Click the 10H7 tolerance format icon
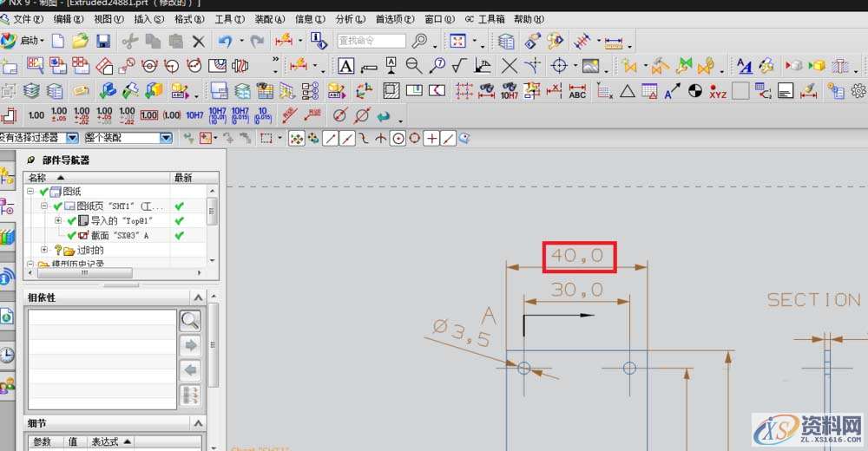868x451 pixels. point(194,114)
